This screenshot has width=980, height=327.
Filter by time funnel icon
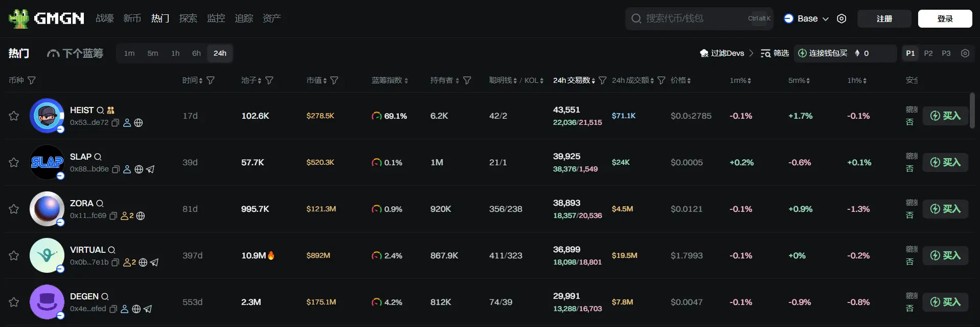click(x=211, y=80)
